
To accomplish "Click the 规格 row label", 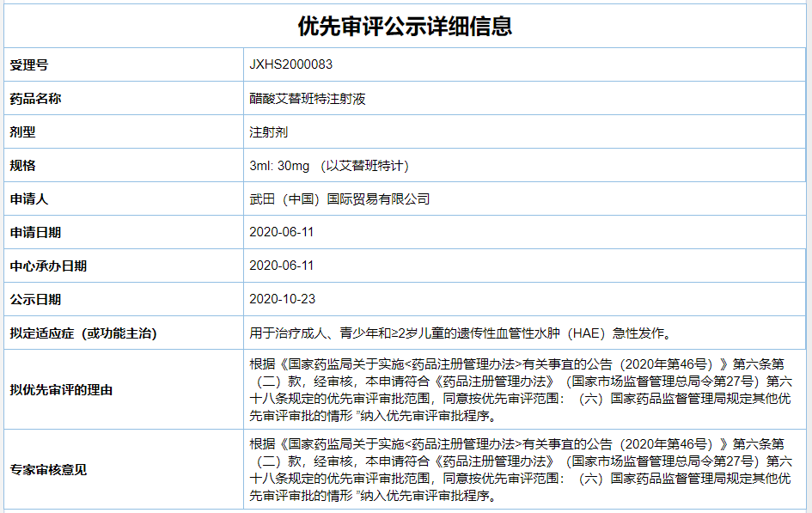I will point(22,166).
